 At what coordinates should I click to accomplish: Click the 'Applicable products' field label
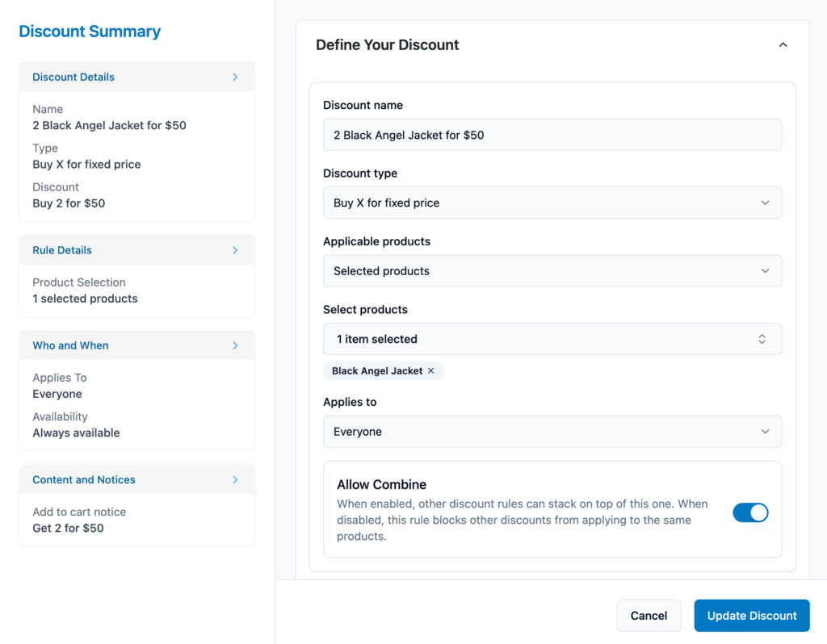(376, 241)
